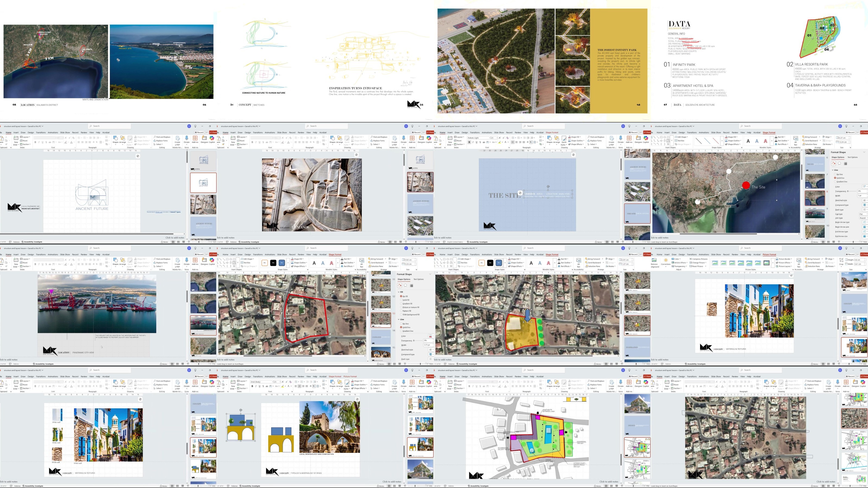This screenshot has width=868, height=488.
Task: Open Picture Format tab above the Picture Styles gallery
Action: (769, 255)
